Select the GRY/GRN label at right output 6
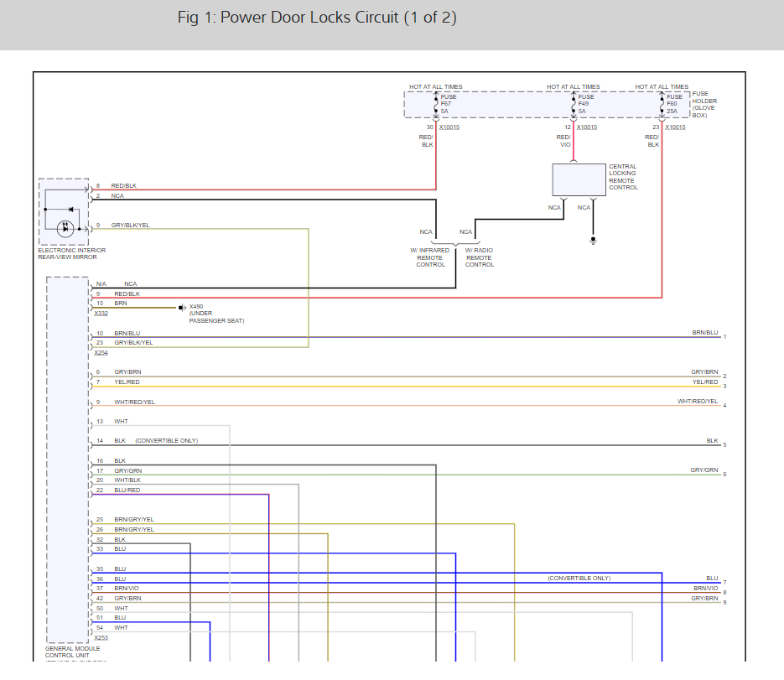Image resolution: width=784 pixels, height=680 pixels. pyautogui.click(x=704, y=470)
